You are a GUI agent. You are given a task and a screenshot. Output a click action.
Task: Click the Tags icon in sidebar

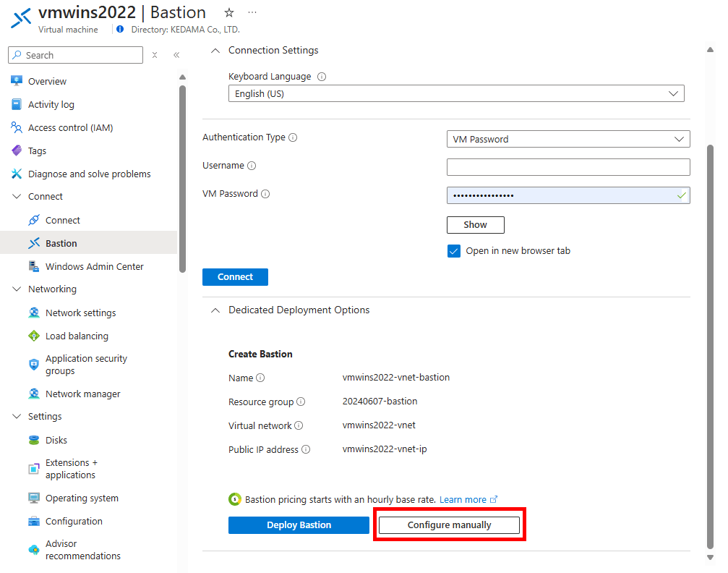(17, 150)
